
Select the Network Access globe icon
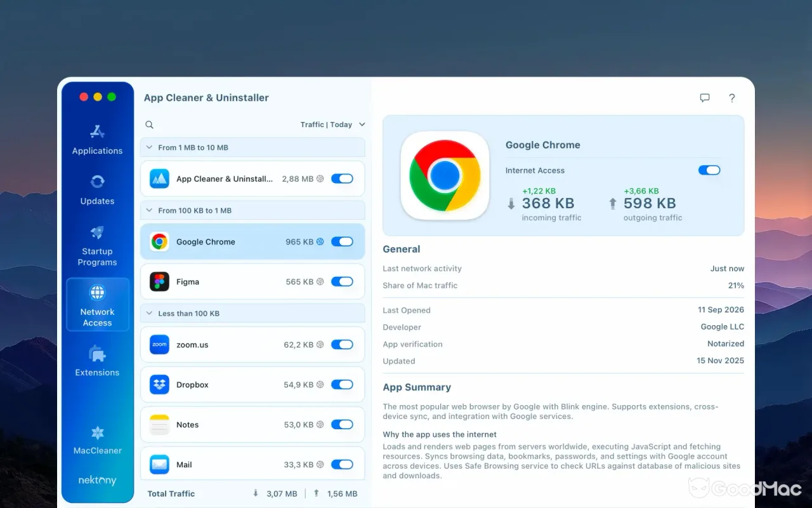tap(97, 292)
